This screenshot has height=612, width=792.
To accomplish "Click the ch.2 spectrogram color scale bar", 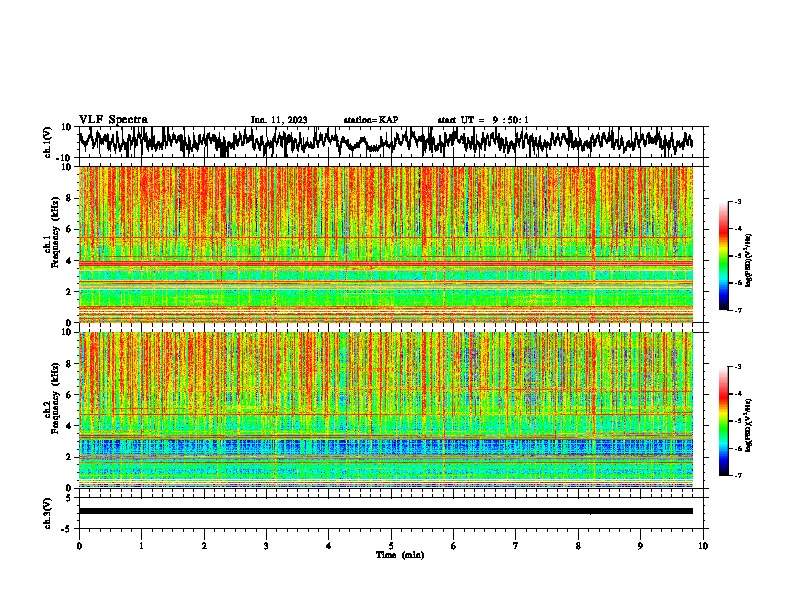I will tap(723, 421).
